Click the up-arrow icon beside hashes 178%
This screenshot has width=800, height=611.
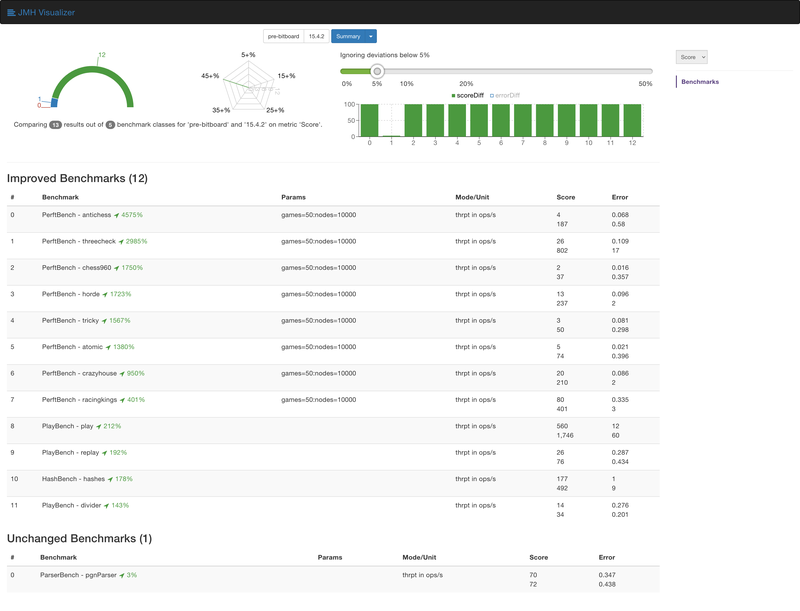[x=110, y=479]
